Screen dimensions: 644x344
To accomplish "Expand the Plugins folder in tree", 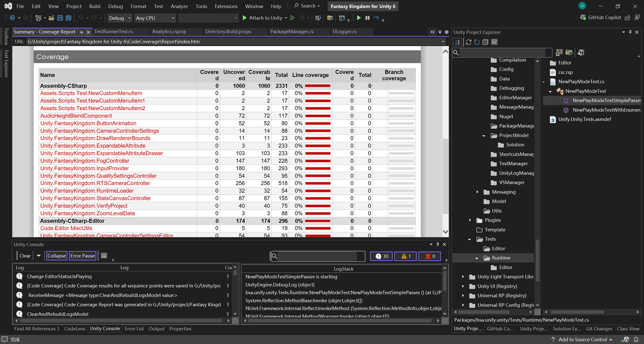I will click(x=470, y=220).
